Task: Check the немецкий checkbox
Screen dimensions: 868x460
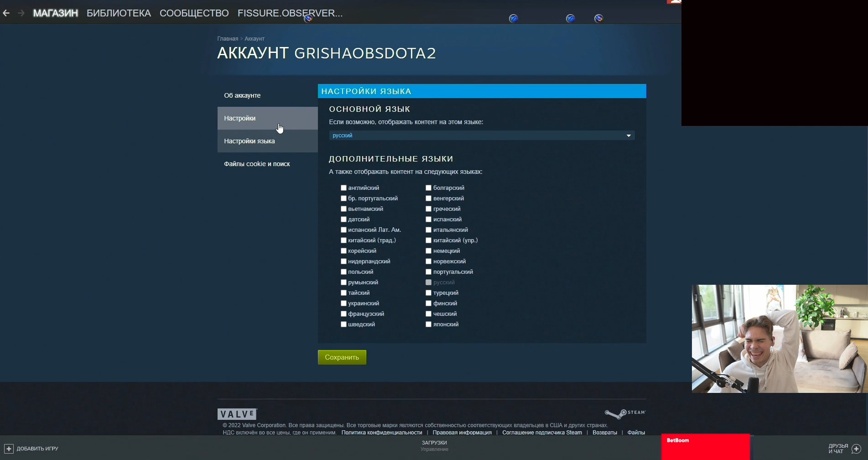Action: pyautogui.click(x=428, y=251)
